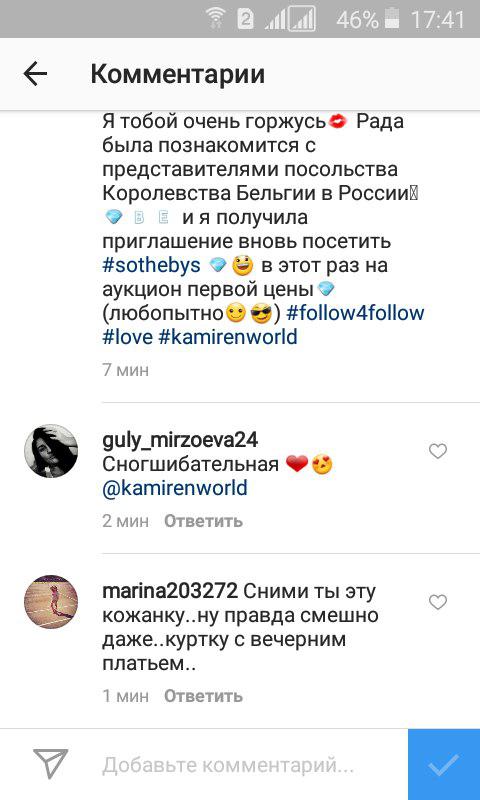Tap the SIM 2 indicator icon
This screenshot has width=480, height=800.
click(245, 20)
